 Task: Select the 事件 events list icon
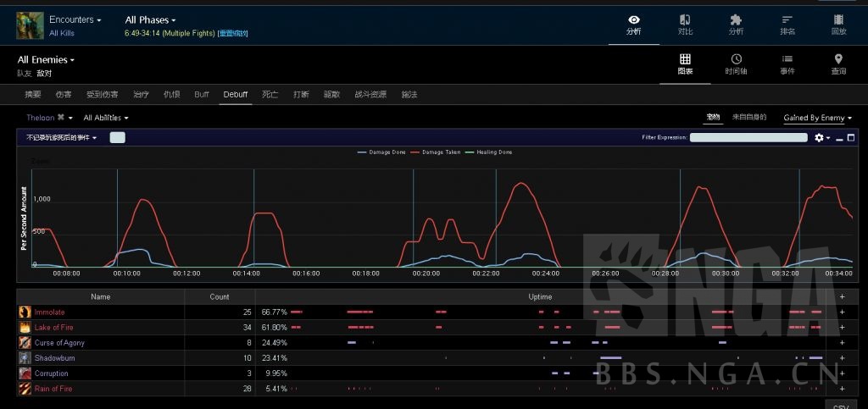(x=787, y=64)
